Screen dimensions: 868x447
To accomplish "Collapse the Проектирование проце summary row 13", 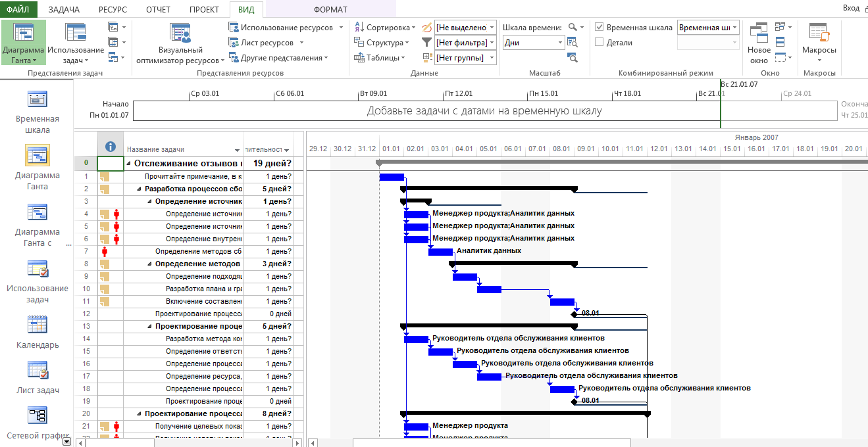I will (149, 326).
